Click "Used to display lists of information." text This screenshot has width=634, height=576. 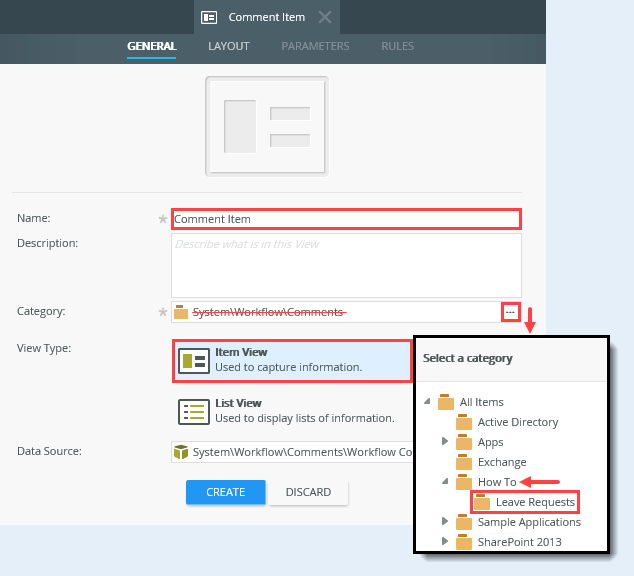click(305, 418)
